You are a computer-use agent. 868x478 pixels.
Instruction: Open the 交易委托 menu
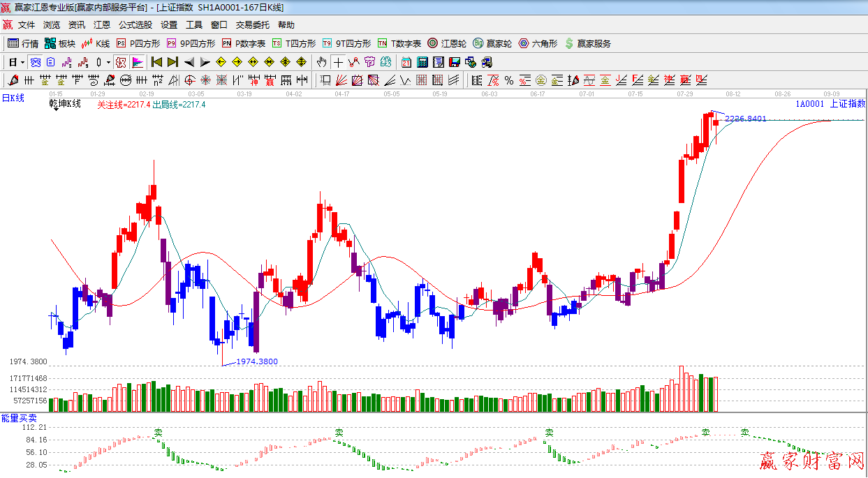point(252,24)
